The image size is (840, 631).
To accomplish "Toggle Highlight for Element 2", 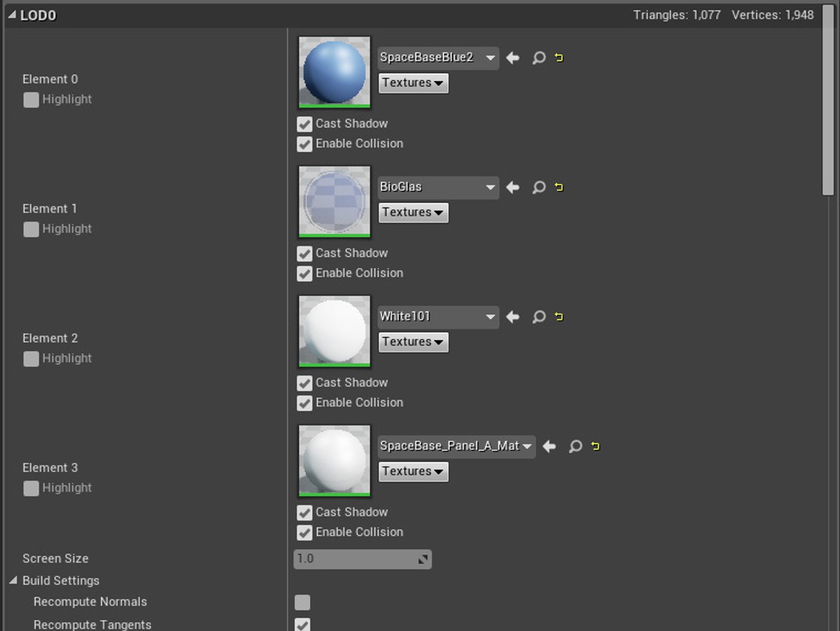I will pos(31,359).
